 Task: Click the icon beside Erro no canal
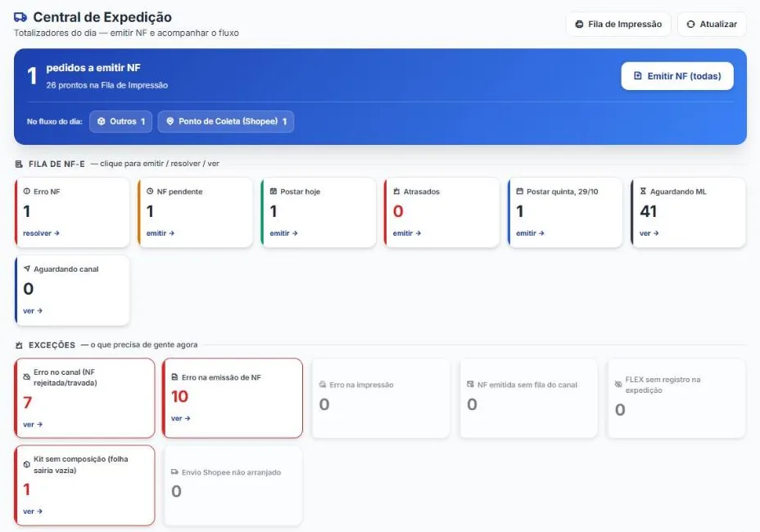coord(27,377)
